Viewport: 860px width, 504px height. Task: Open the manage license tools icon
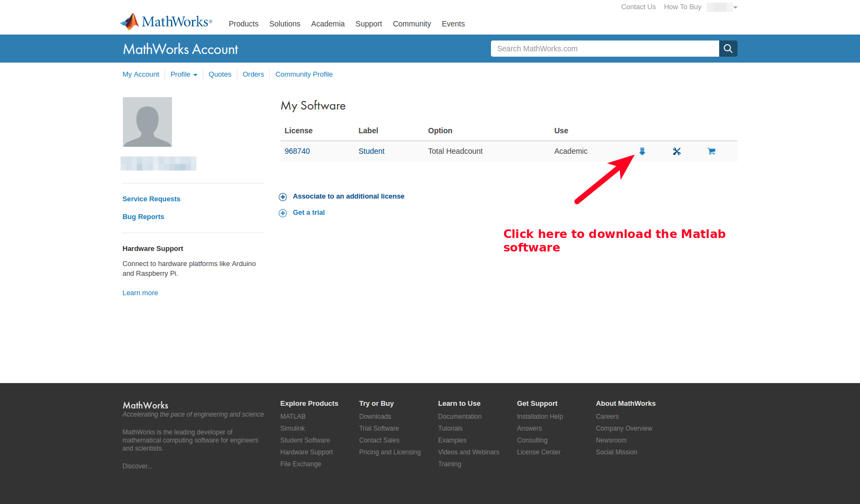[x=677, y=152]
